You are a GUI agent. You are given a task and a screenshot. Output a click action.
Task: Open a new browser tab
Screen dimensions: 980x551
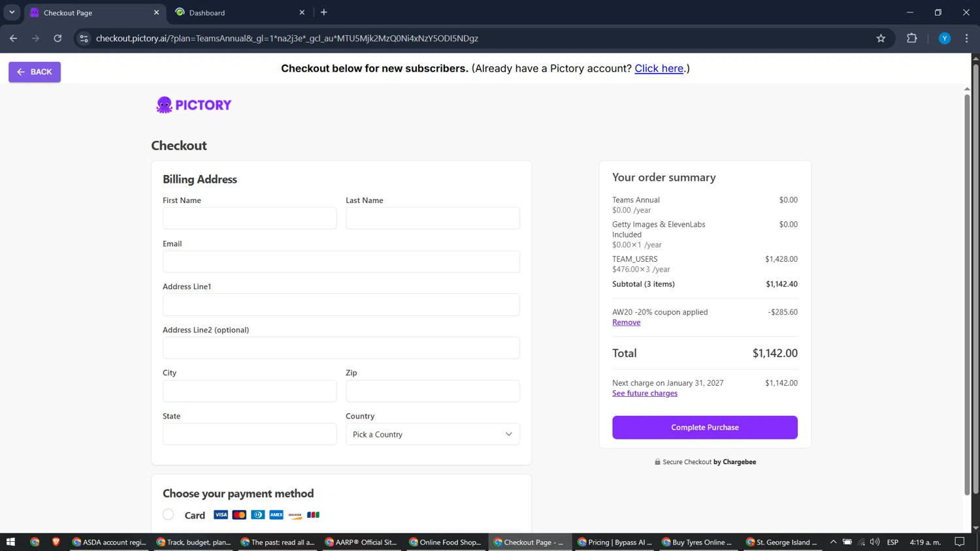tap(324, 12)
